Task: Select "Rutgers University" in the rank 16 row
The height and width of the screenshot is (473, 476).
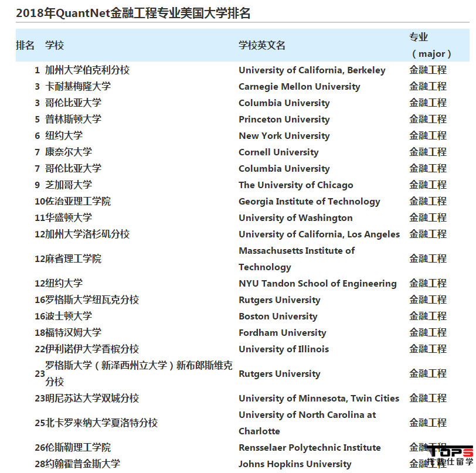Action: pos(279,300)
